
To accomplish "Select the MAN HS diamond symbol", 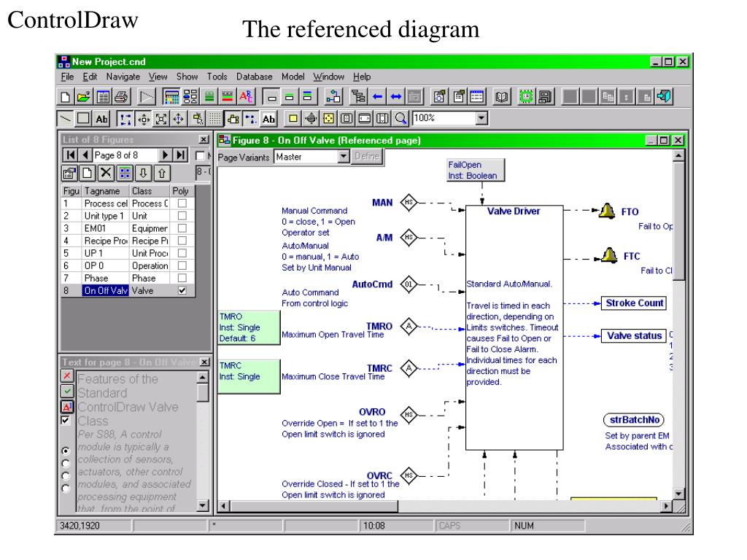I will pos(409,203).
